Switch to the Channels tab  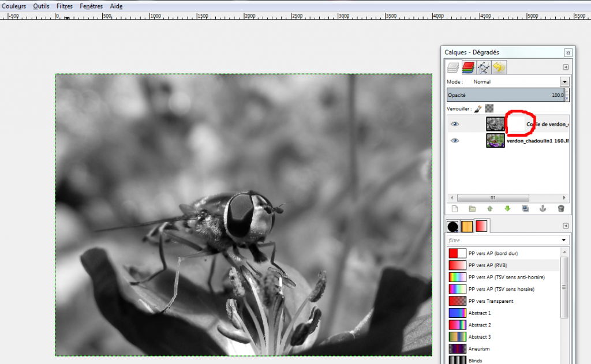(468, 67)
